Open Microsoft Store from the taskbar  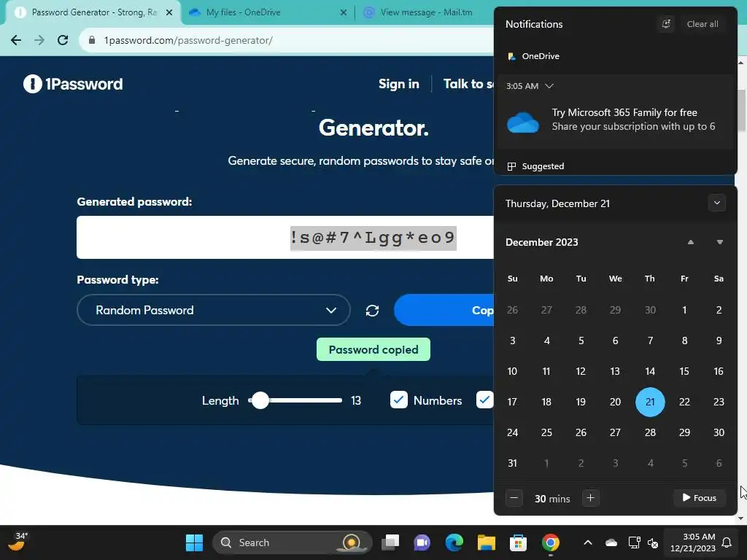519,542
